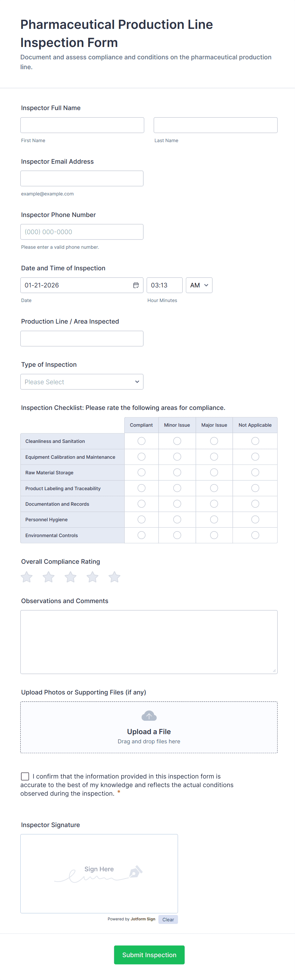Mark Raw Material Storage as Minor Issue
The width and height of the screenshot is (295, 980).
(x=177, y=472)
